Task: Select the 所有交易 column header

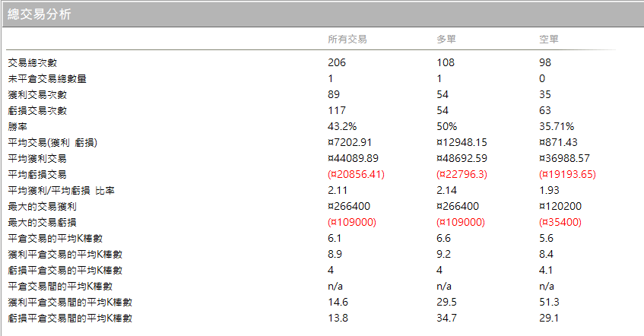Action: (347, 40)
